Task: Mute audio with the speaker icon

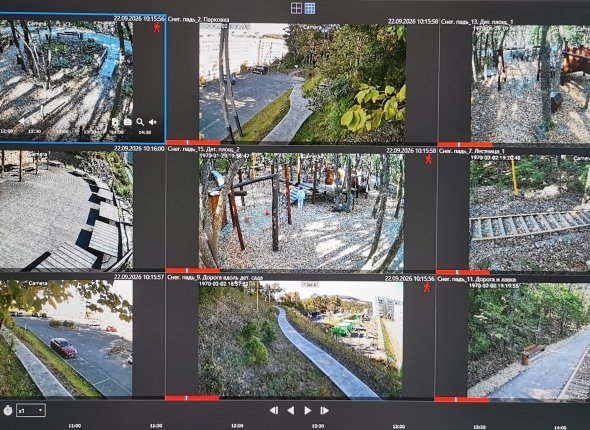Action: (x=153, y=122)
